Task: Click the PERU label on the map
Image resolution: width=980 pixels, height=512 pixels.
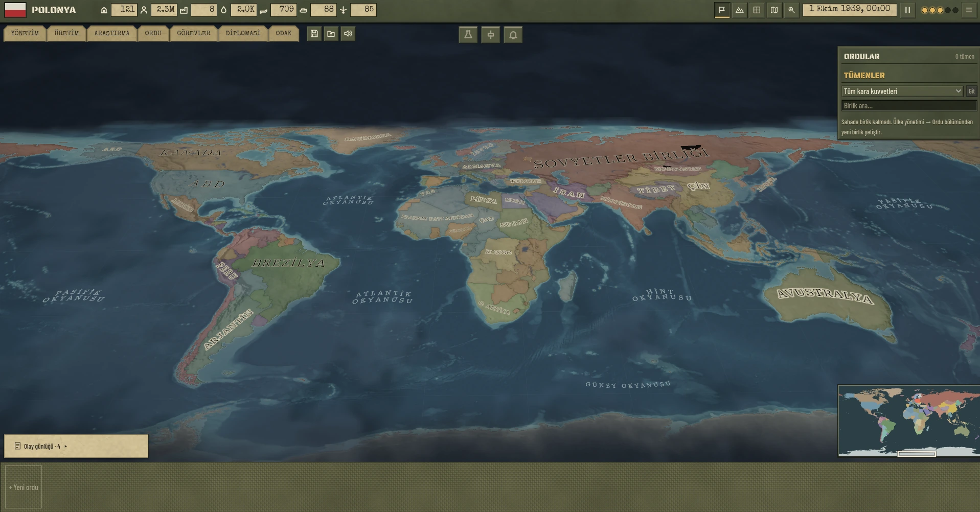Action: 227,270
